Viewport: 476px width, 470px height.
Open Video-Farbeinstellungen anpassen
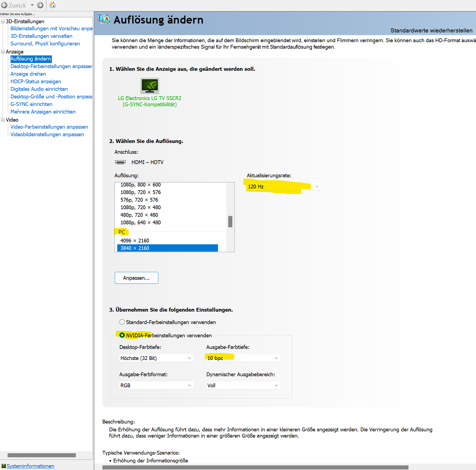coord(49,127)
